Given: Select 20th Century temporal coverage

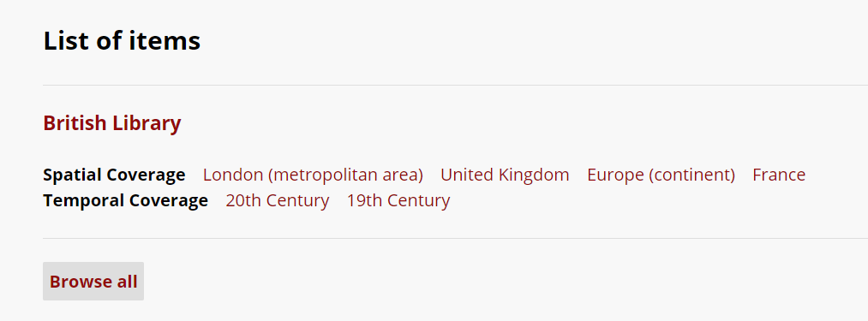Looking at the screenshot, I should [x=278, y=200].
